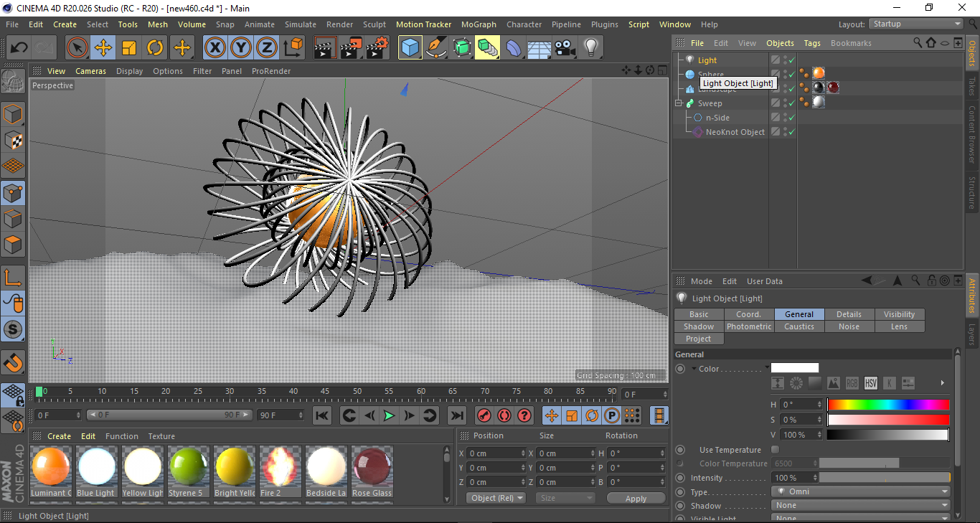Image resolution: width=980 pixels, height=523 pixels.
Task: Toggle Y axis lock
Action: point(240,48)
